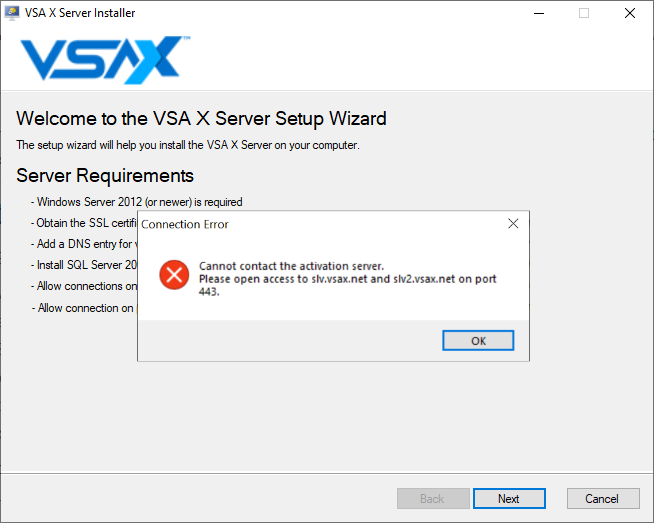654x523 pixels.
Task: Click the grayed-out Back button
Action: (433, 499)
